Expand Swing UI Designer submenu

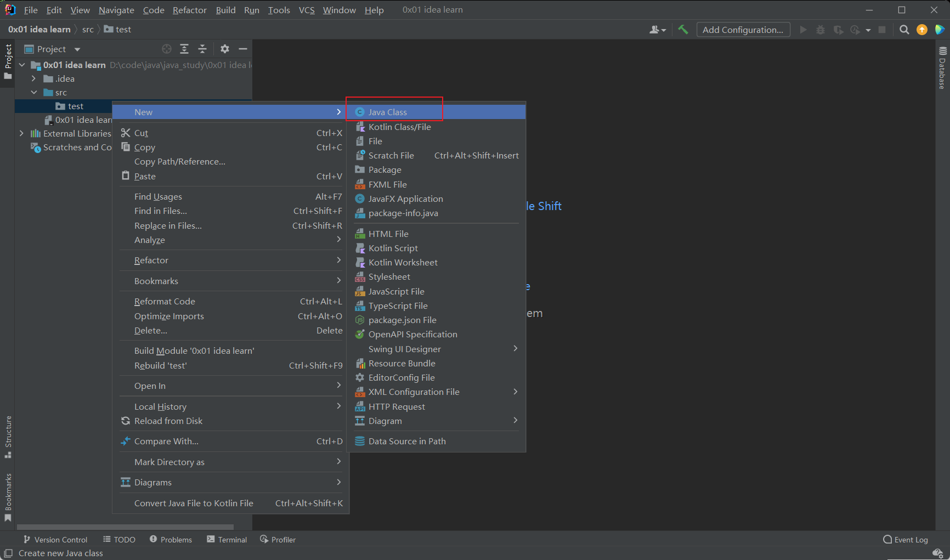coord(436,349)
